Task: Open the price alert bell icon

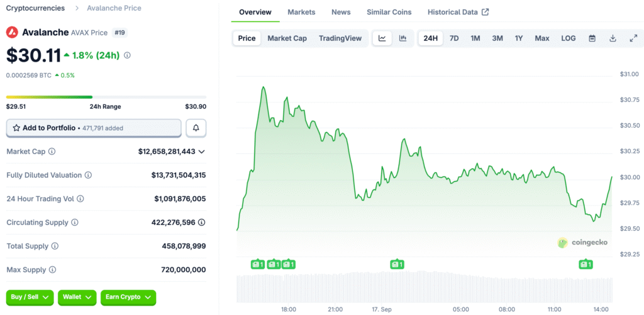Action: [x=196, y=128]
